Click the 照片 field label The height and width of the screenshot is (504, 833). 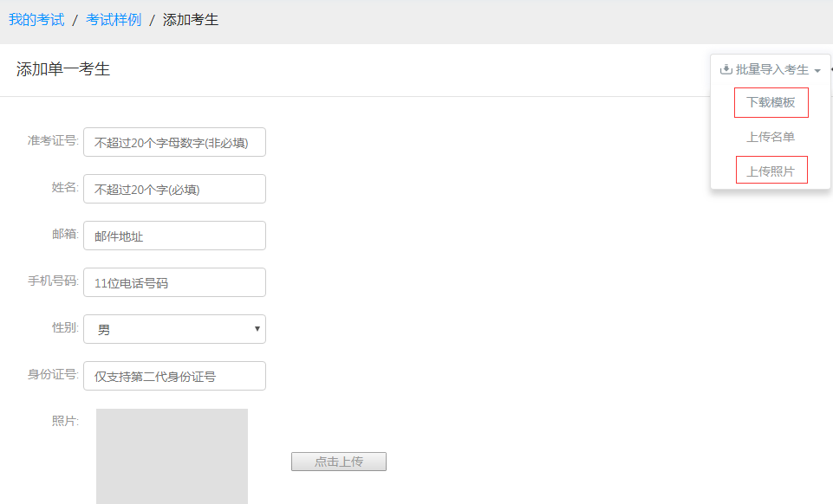point(65,421)
